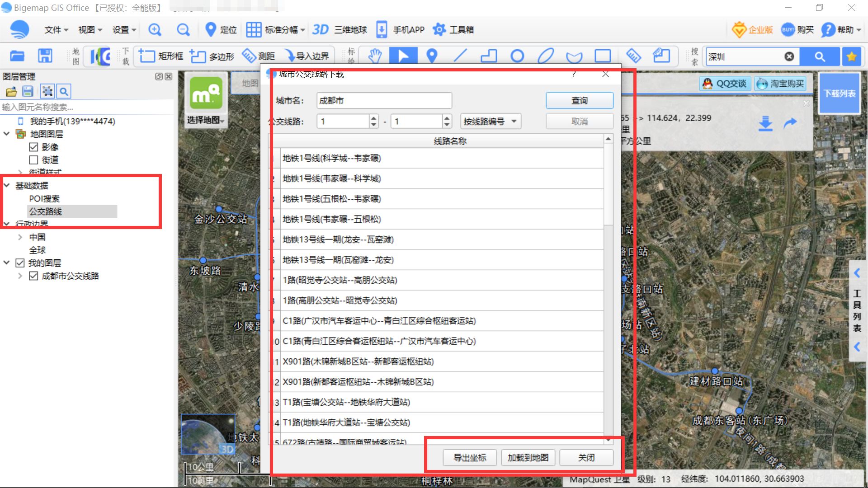Collapse the 基础数据 tree node
The image size is (868, 488).
(7, 185)
